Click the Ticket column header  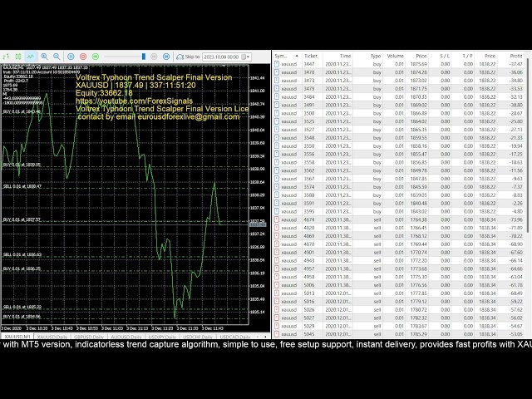310,56
